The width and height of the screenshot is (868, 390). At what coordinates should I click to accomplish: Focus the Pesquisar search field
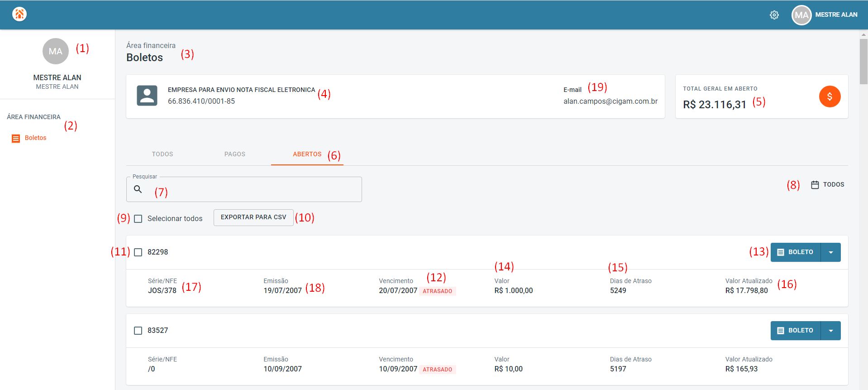(x=244, y=189)
